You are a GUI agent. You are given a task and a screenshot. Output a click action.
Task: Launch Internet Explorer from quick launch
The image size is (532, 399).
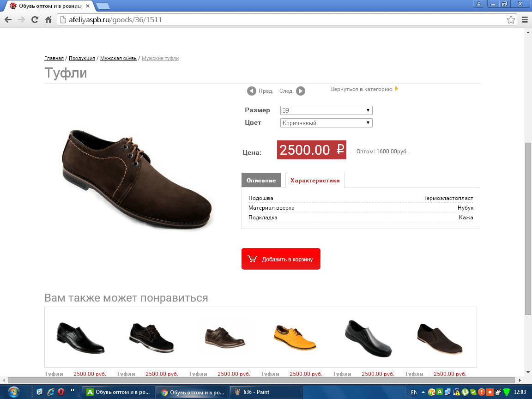tap(50, 392)
